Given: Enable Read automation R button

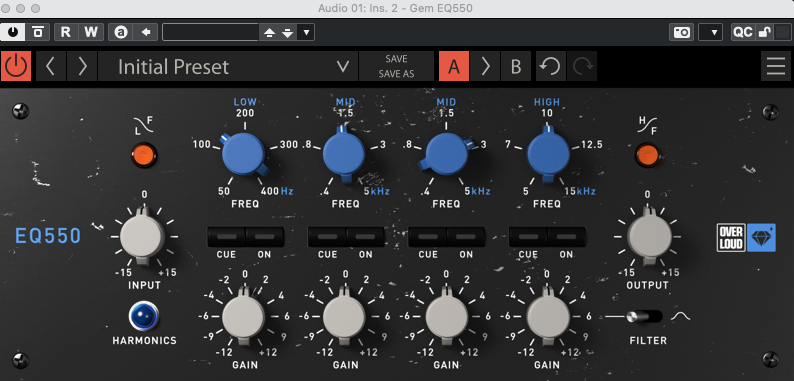Looking at the screenshot, I should click(65, 32).
